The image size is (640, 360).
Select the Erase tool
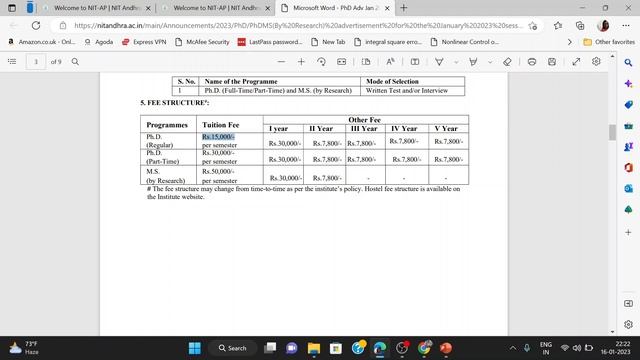[x=507, y=62]
